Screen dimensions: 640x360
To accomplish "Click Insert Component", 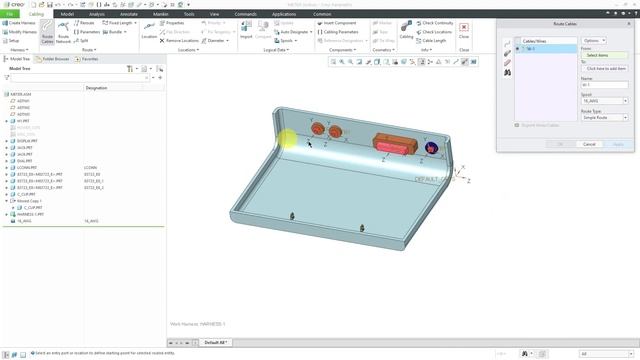I will point(337,23).
